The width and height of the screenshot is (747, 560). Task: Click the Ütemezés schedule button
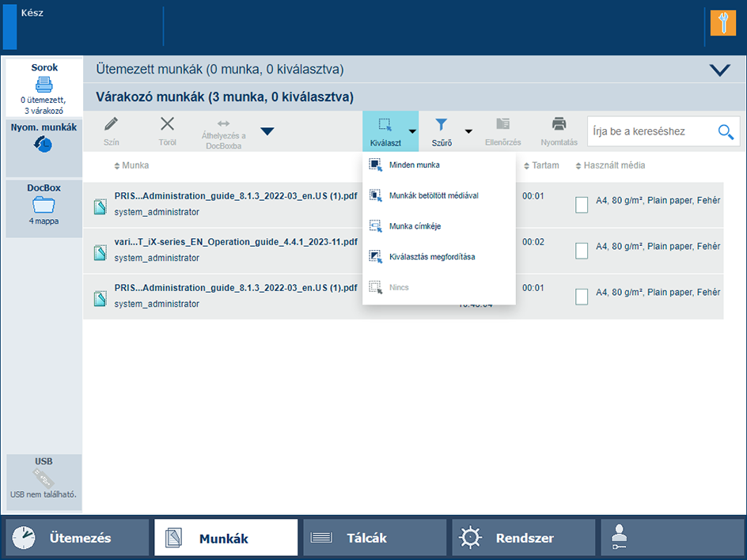(x=78, y=539)
